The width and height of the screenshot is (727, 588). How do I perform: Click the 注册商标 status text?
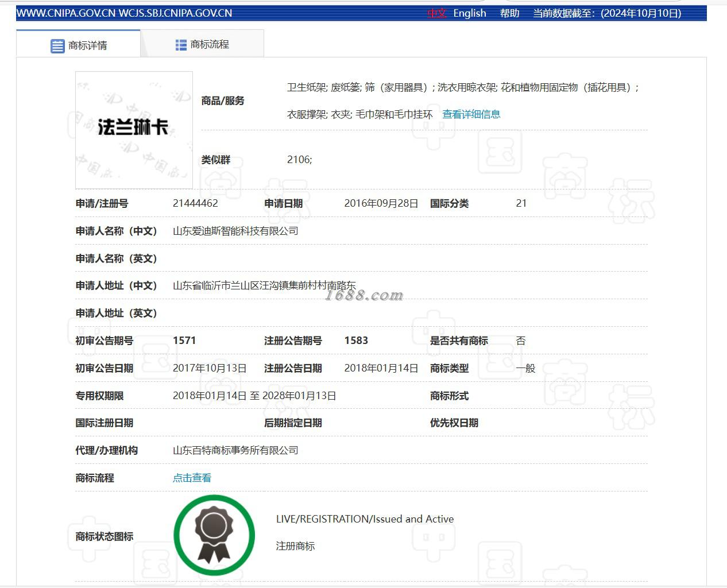[295, 546]
